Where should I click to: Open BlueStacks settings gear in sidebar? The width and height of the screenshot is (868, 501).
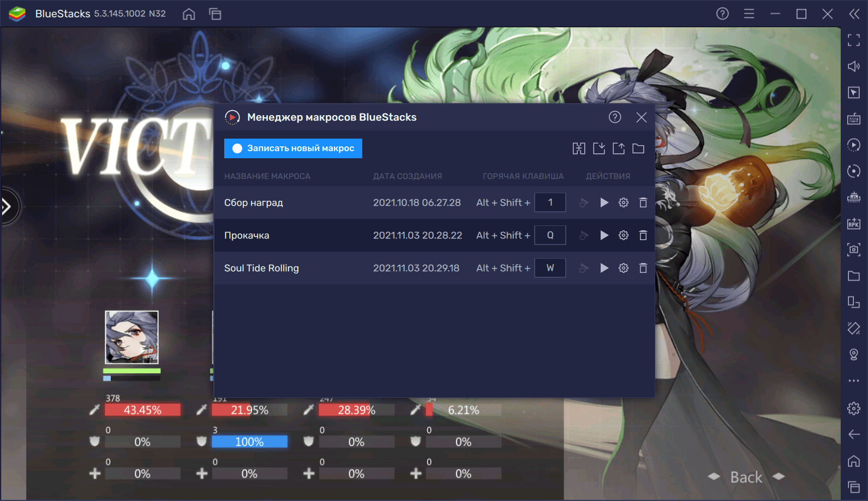click(854, 408)
